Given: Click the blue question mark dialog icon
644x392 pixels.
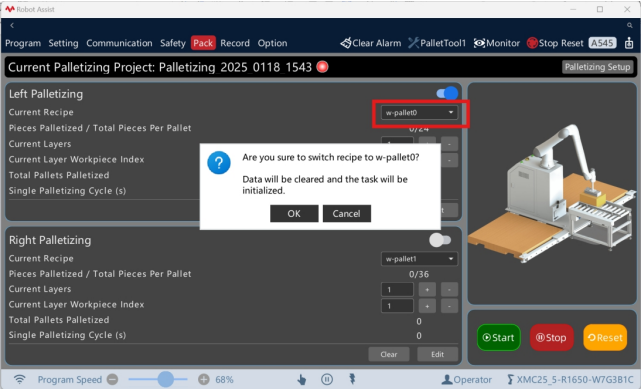Looking at the screenshot, I should (x=219, y=163).
